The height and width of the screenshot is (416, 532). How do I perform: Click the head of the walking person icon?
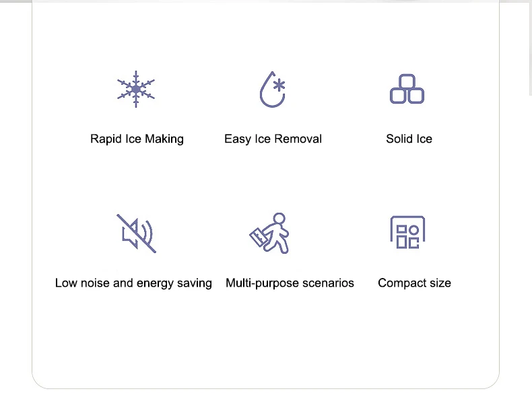point(279,218)
